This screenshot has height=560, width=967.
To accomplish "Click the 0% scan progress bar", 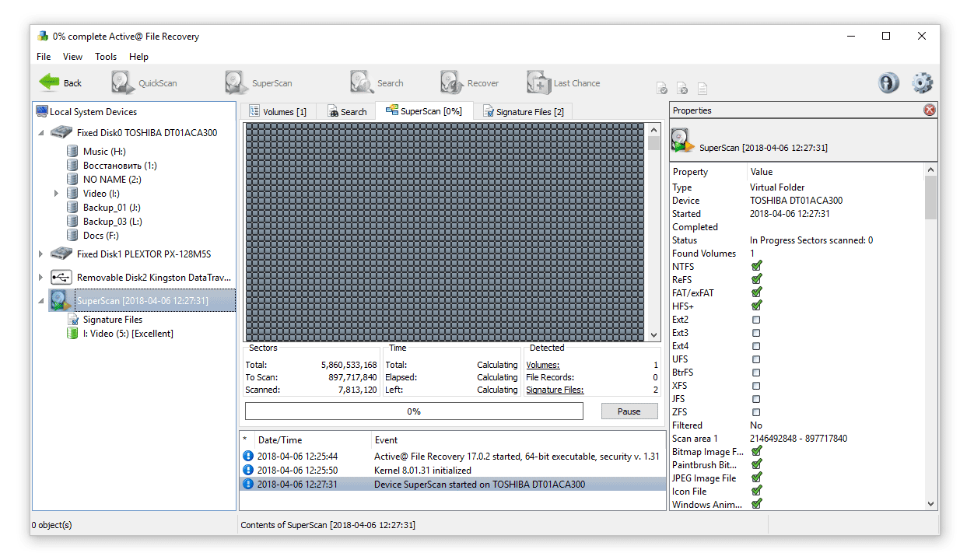I will click(414, 411).
